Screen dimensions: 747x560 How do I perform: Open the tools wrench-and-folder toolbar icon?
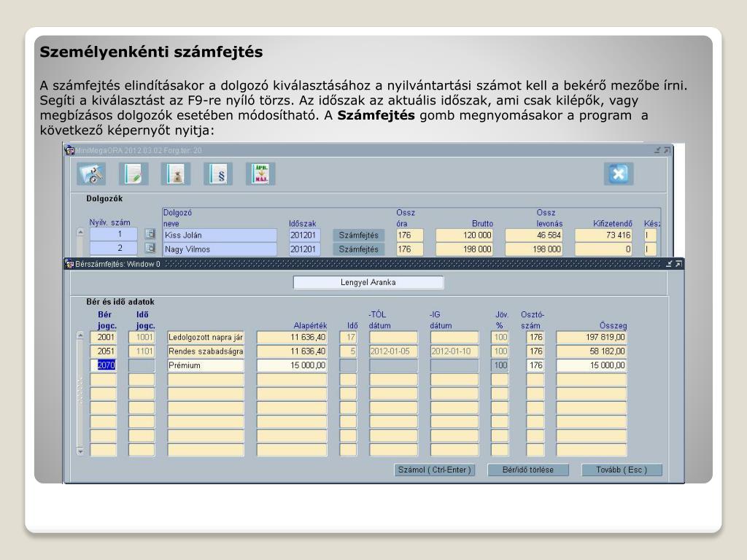[x=91, y=174]
